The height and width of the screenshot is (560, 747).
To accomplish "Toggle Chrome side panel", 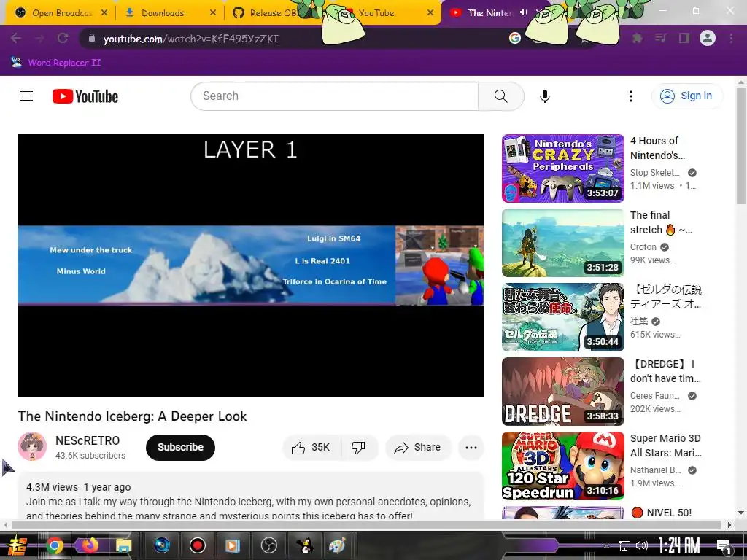I will point(684,38).
